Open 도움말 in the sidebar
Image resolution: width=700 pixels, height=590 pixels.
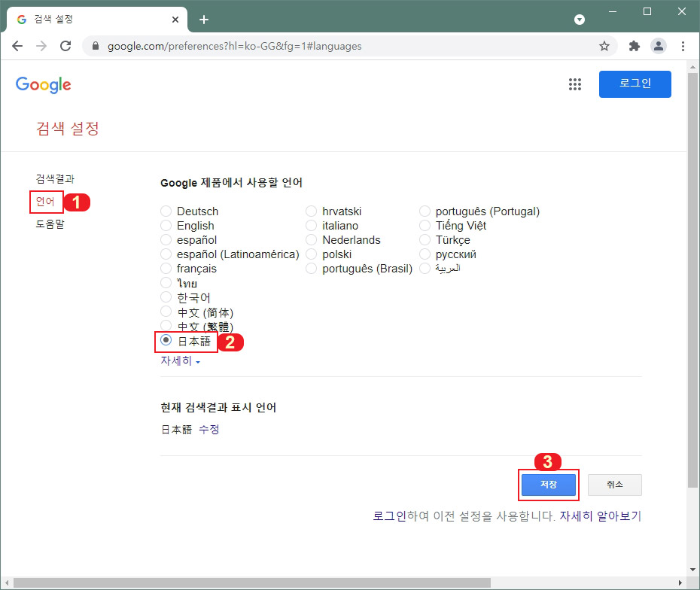click(50, 224)
